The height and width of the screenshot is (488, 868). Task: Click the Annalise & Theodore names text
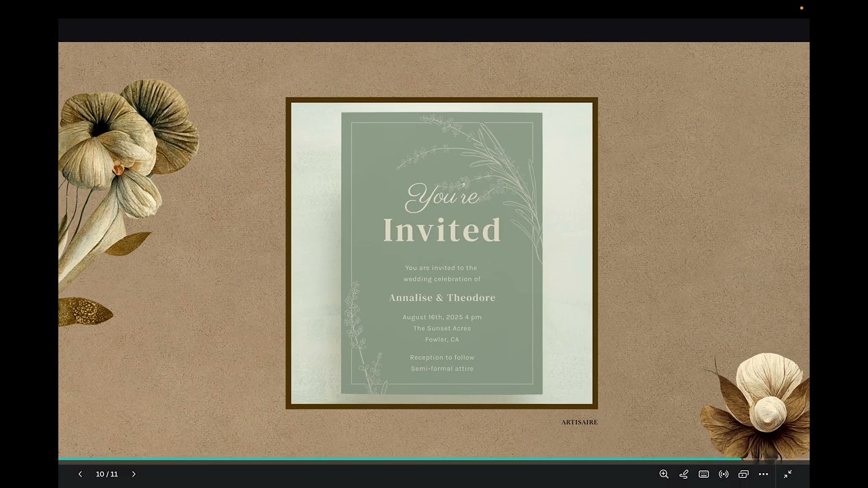[x=442, y=298]
